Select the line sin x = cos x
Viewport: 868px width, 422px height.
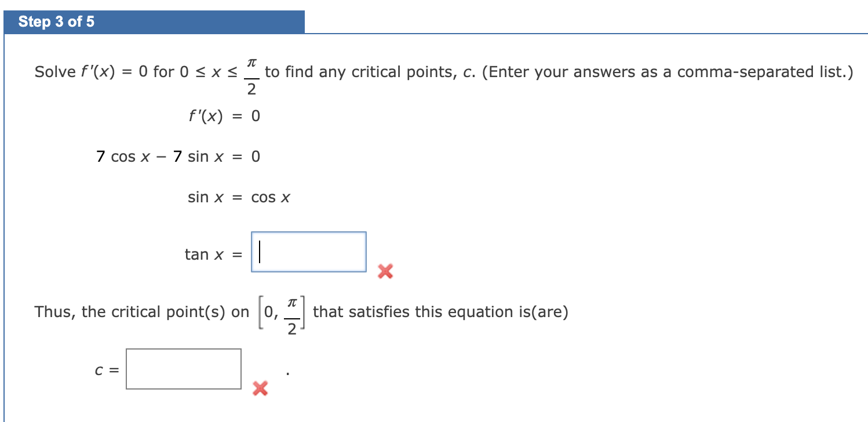[239, 197]
